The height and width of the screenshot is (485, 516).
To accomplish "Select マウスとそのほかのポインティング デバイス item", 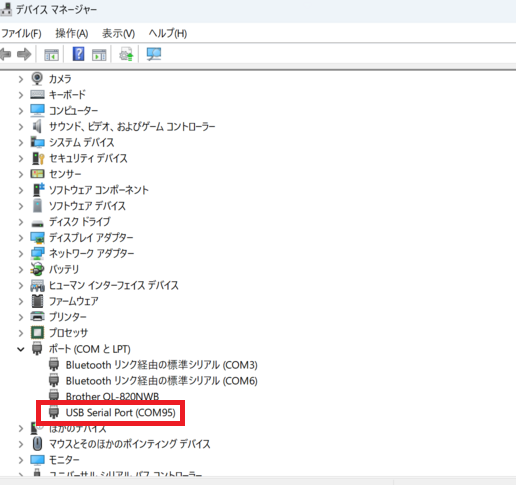I will point(130,444).
